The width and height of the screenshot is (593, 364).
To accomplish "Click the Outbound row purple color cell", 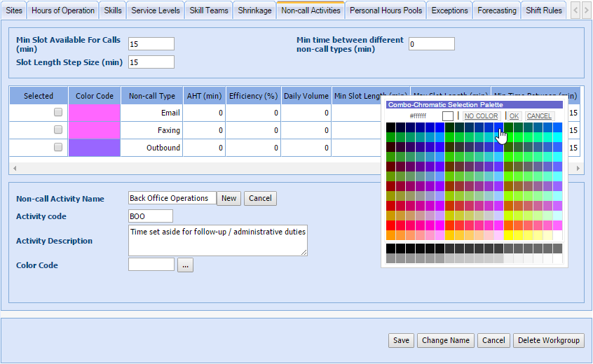I will coord(95,148).
